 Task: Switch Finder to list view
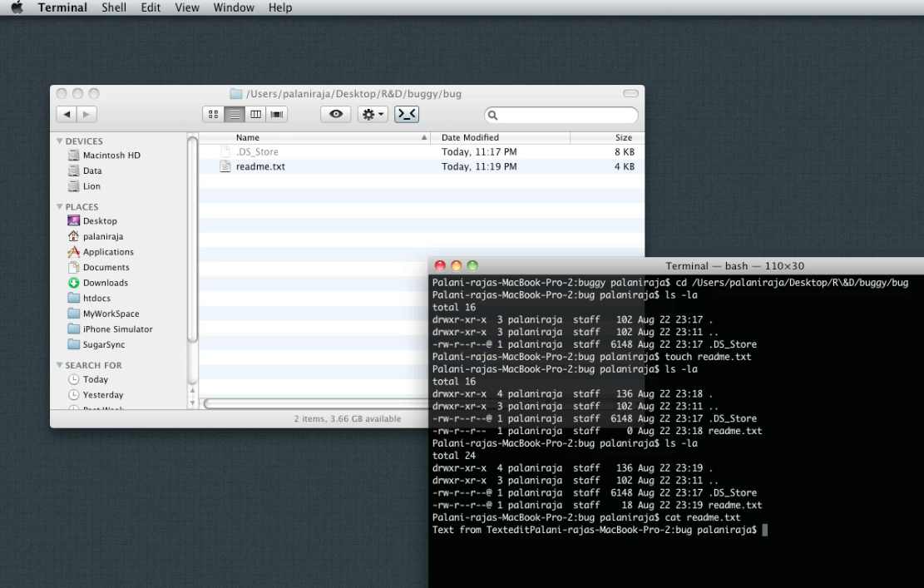pyautogui.click(x=235, y=114)
